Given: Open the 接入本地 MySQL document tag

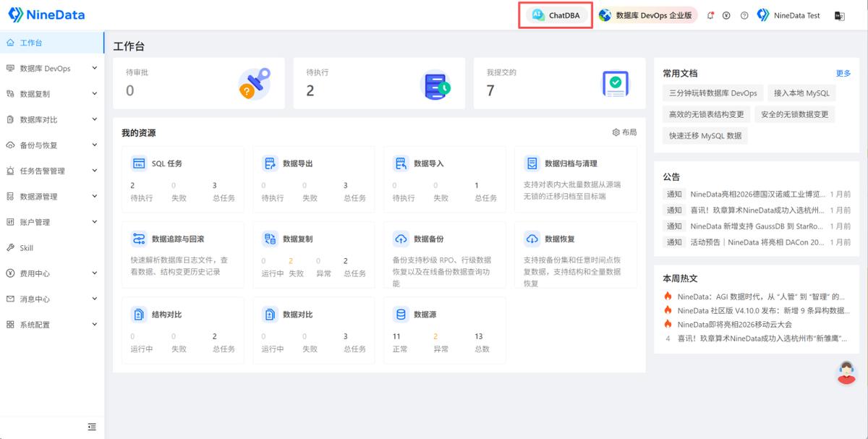Looking at the screenshot, I should coord(801,93).
